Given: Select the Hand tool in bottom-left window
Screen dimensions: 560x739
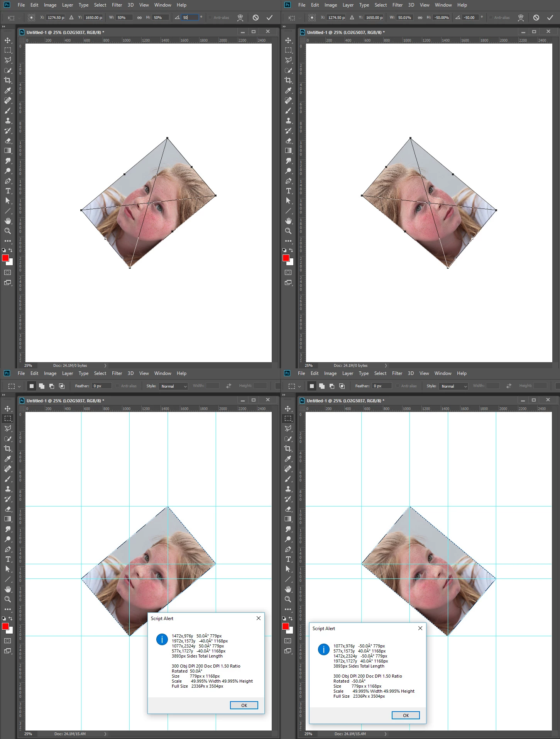Looking at the screenshot, I should (x=8, y=589).
